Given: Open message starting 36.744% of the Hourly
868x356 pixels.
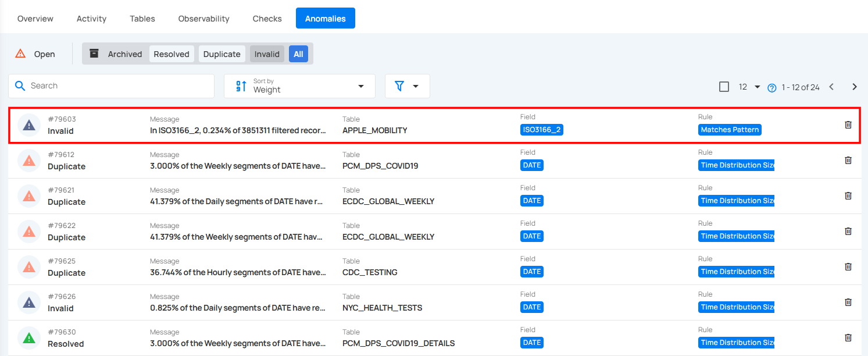Looking at the screenshot, I should click(x=238, y=272).
